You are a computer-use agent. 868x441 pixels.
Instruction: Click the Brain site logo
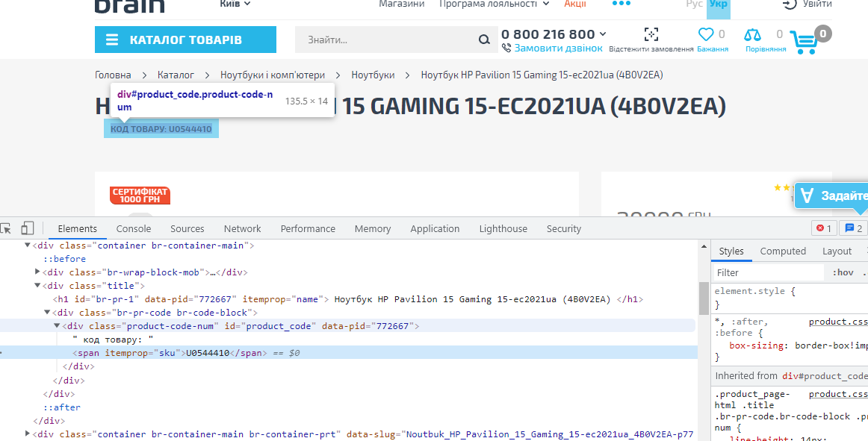click(x=130, y=5)
